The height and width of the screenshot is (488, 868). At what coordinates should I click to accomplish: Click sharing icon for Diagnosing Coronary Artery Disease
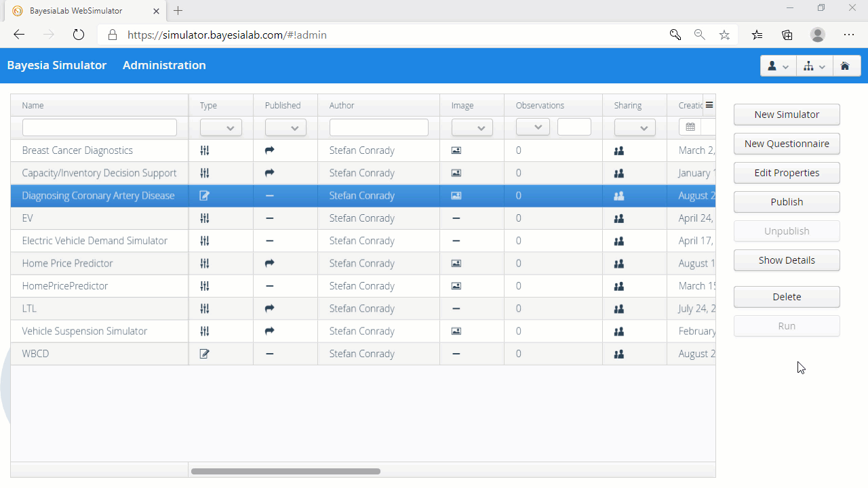618,196
